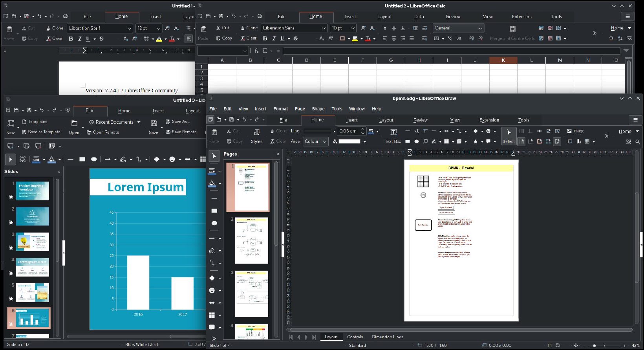Click Copy in the Calc window

point(224,38)
